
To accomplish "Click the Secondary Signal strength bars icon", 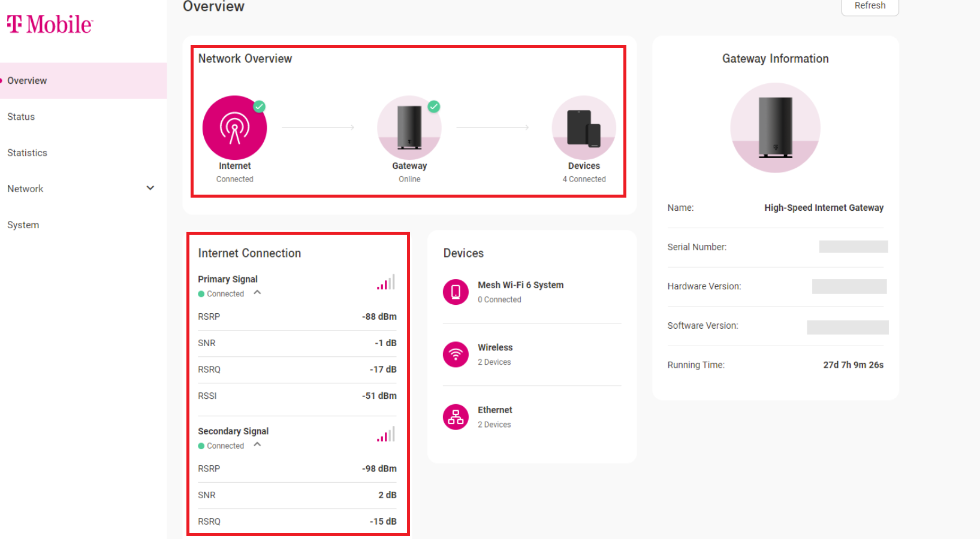I will pyautogui.click(x=385, y=434).
